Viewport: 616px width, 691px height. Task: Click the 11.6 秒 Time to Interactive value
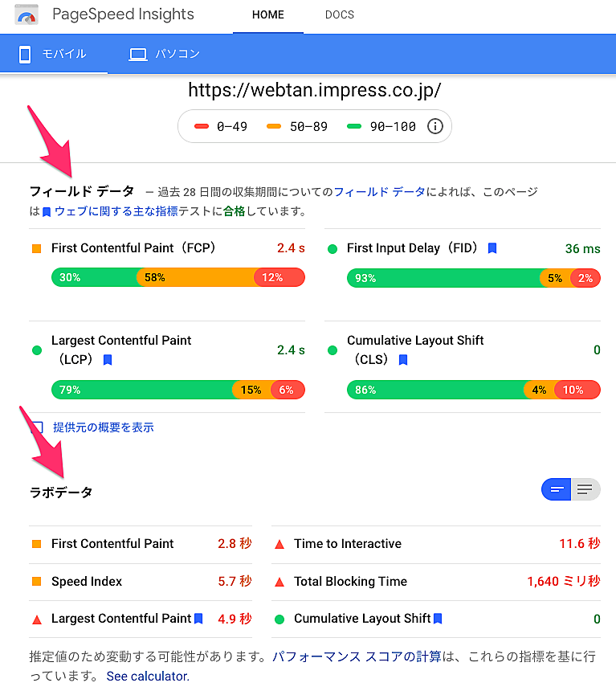pyautogui.click(x=580, y=543)
